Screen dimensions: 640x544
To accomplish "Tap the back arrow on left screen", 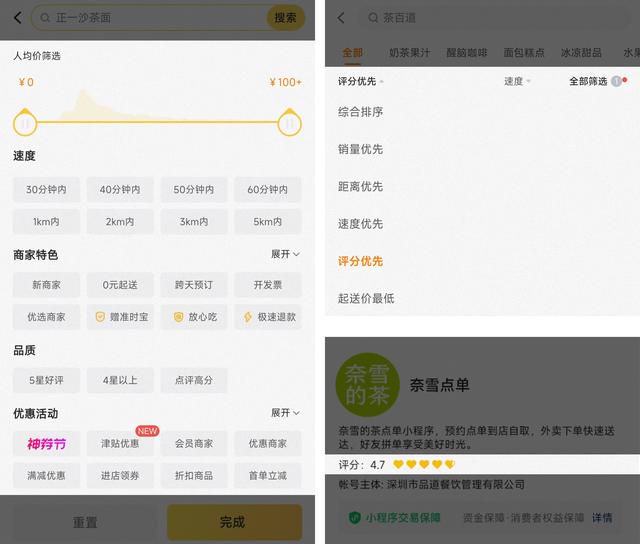I will (x=18, y=18).
